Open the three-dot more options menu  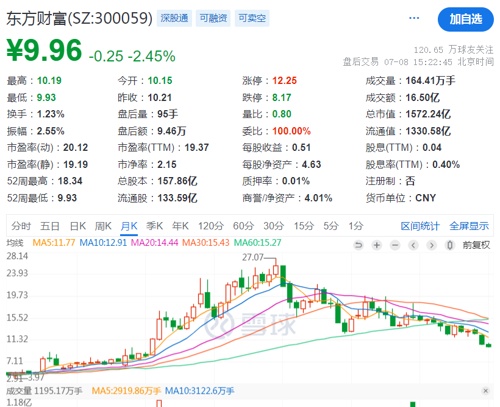click(x=414, y=18)
